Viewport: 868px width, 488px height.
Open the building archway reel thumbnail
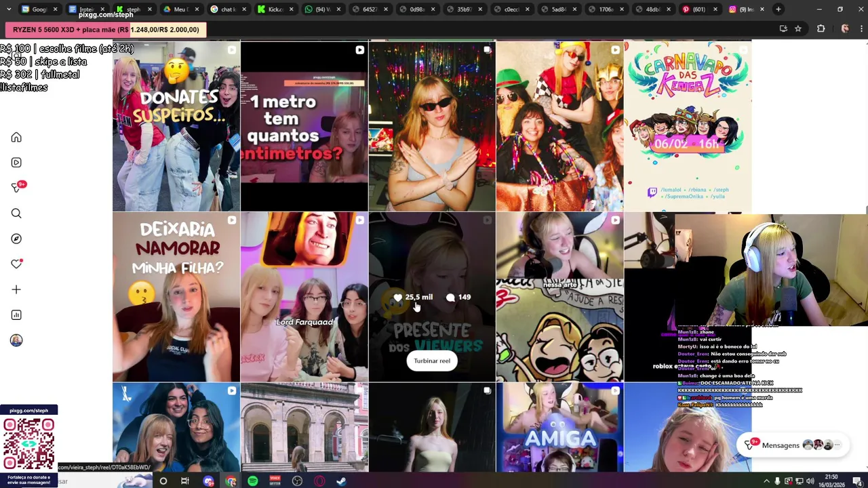coord(304,427)
